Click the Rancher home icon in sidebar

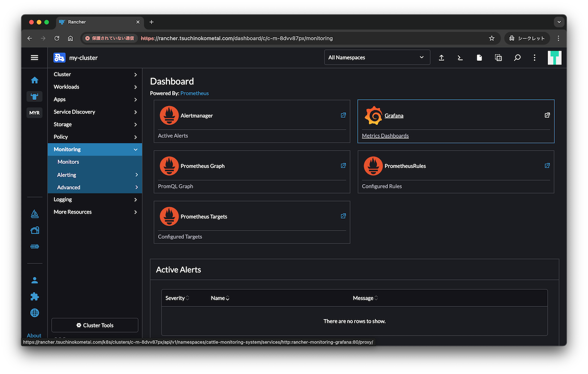click(x=35, y=80)
